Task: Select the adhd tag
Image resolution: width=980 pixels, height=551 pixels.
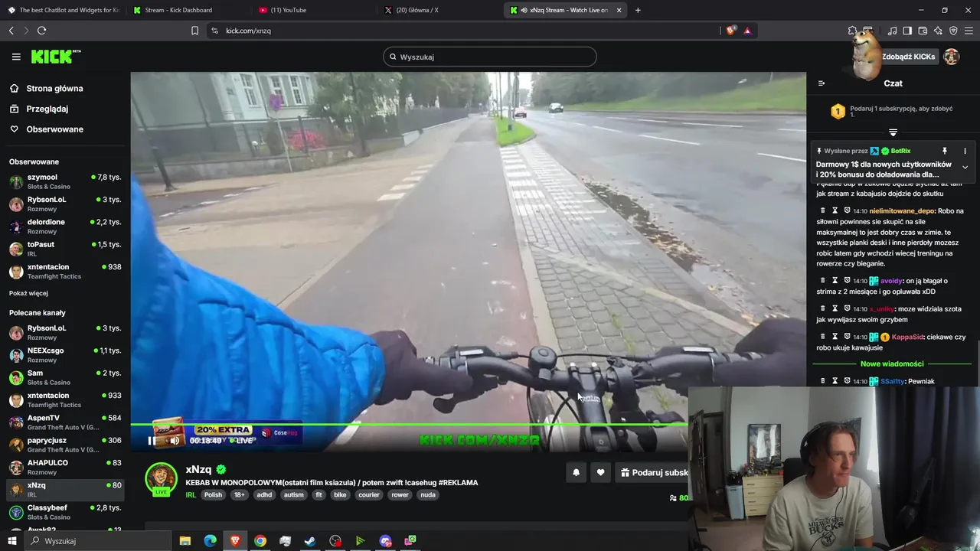Action: pos(264,494)
